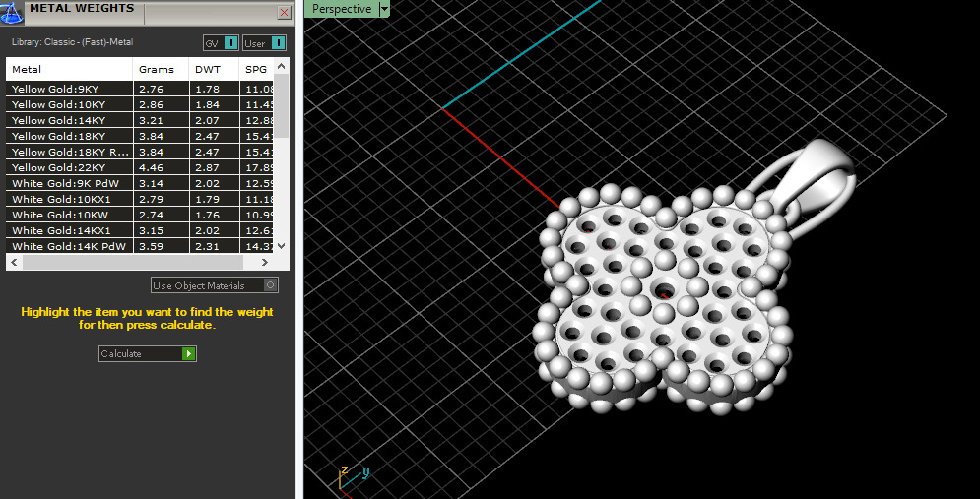Image resolution: width=980 pixels, height=499 pixels.
Task: Toggle the GV library switch
Action: pyautogui.click(x=222, y=43)
